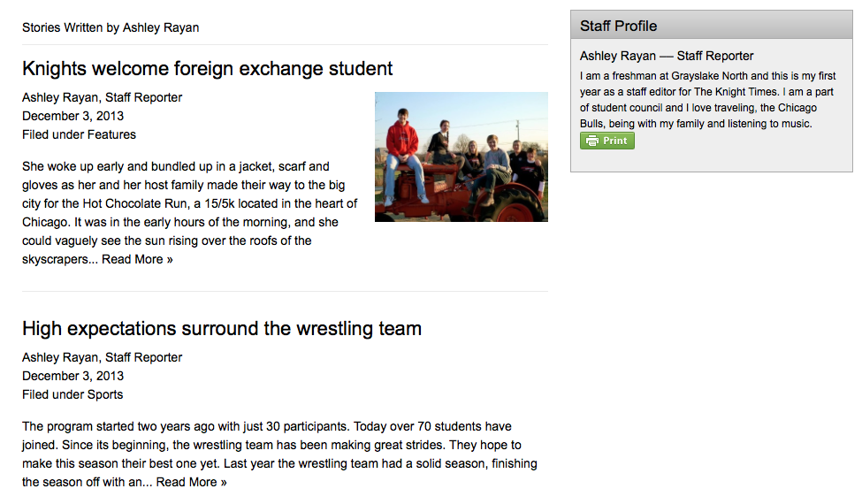Follow Read More on the foreign exchange story

coord(137,259)
